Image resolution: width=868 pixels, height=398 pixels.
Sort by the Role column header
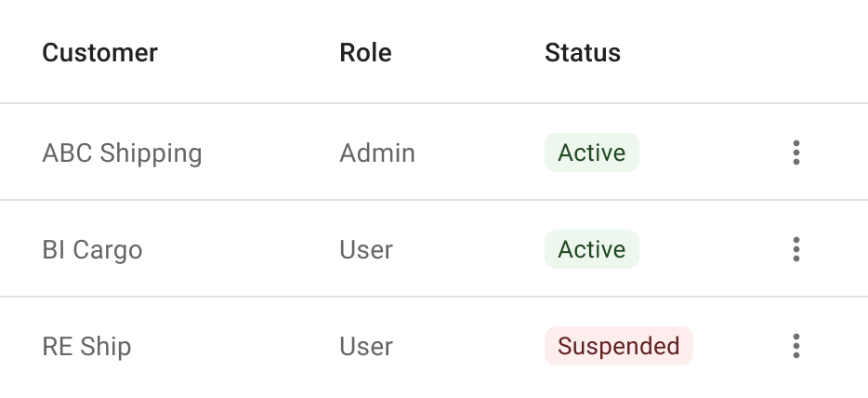click(365, 53)
